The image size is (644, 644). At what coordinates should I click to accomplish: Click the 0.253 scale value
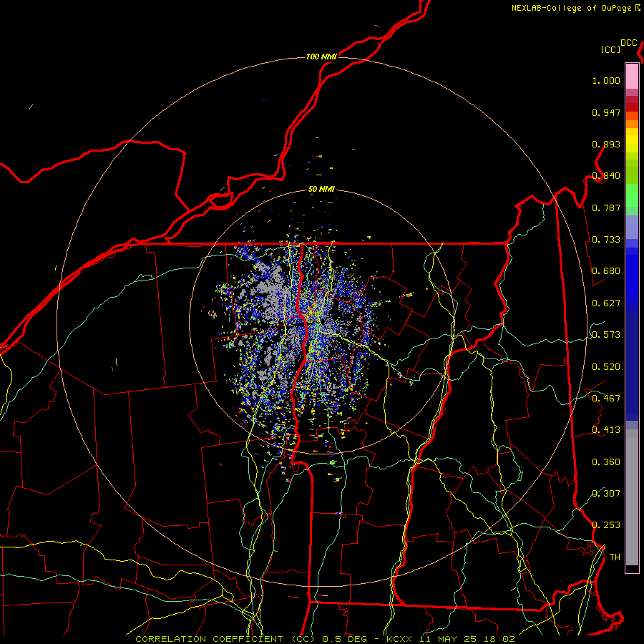pos(606,525)
